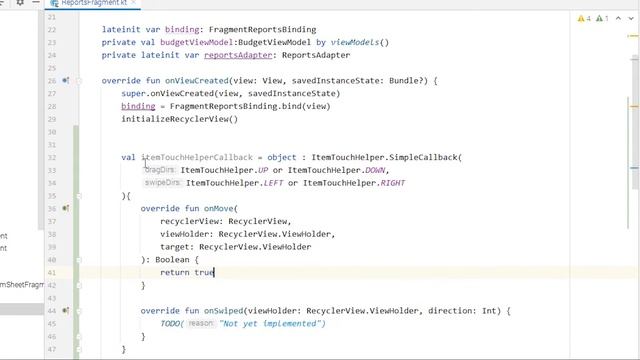Click the itemTouchHelperCallback variable name

click(x=197, y=157)
